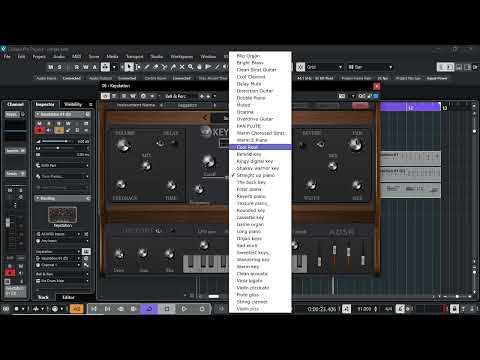Open the Edit menu
Viewport: 480px width, 360px height.
[21, 56]
